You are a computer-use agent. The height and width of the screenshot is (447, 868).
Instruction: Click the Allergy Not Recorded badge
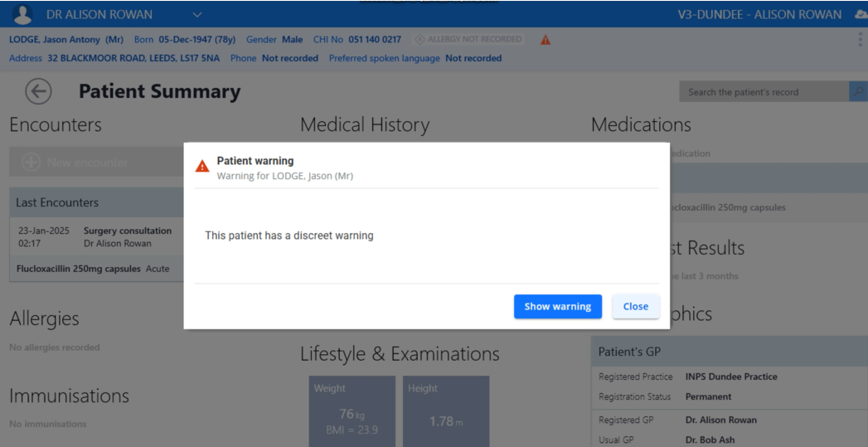coord(468,39)
